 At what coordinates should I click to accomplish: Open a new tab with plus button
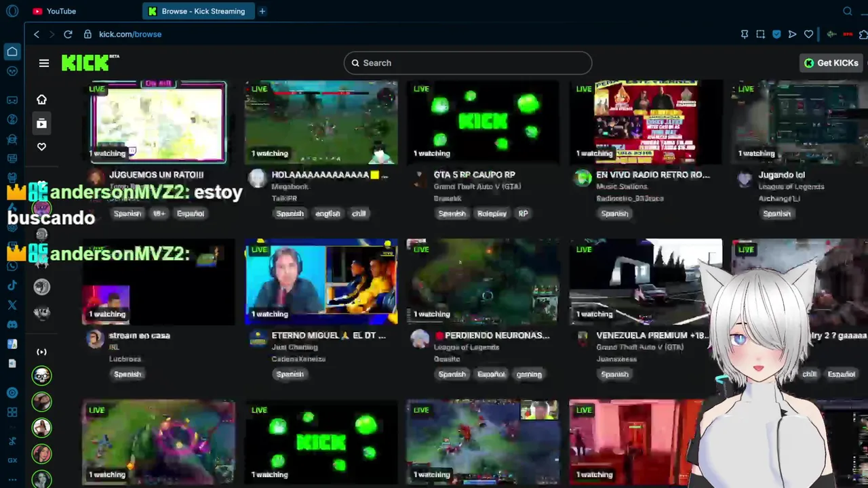(x=262, y=11)
